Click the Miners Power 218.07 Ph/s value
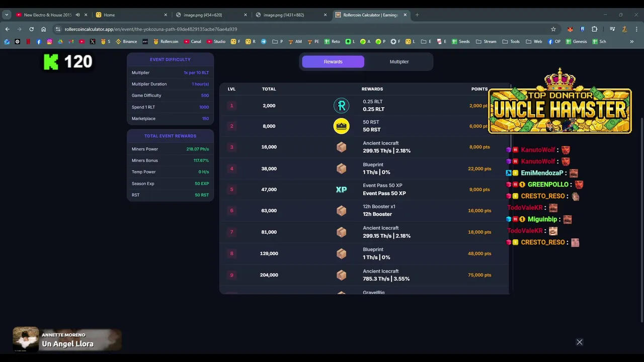The width and height of the screenshot is (644, 362). pyautogui.click(x=197, y=149)
